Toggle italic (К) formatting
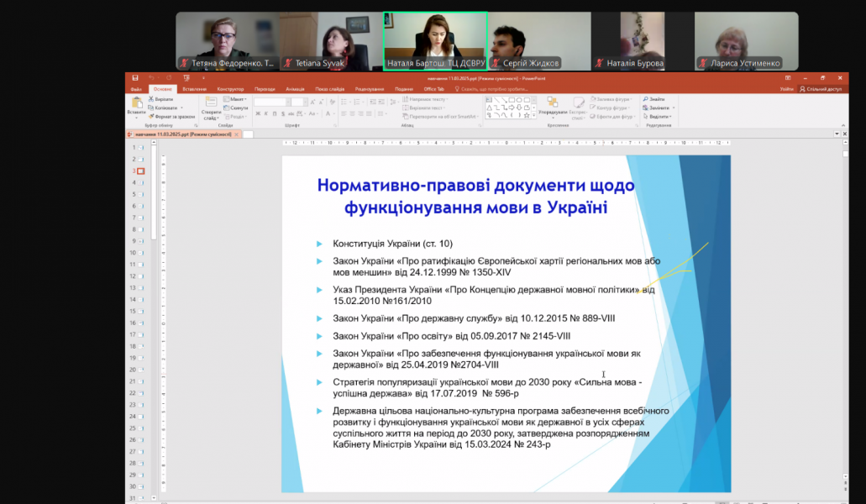The width and height of the screenshot is (866, 504). 266,115
